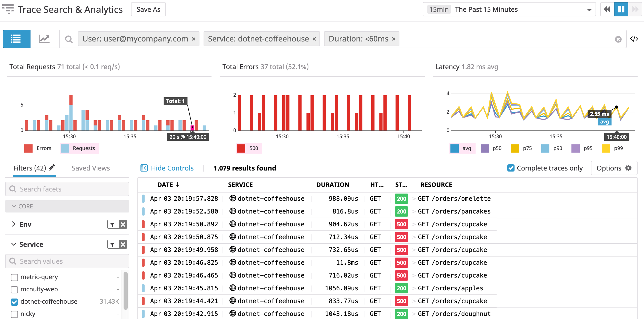Uncheck Complete traces only
The image size is (644, 319).
coord(511,168)
